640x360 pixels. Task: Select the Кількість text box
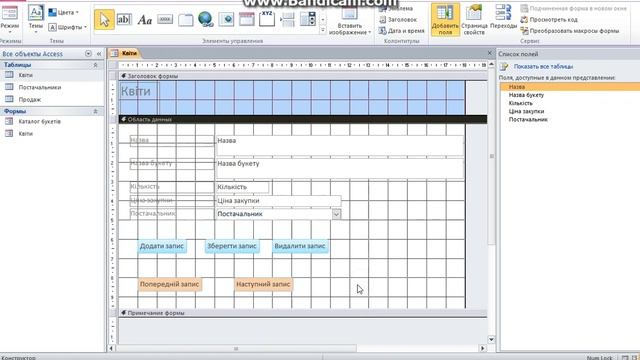click(x=242, y=187)
